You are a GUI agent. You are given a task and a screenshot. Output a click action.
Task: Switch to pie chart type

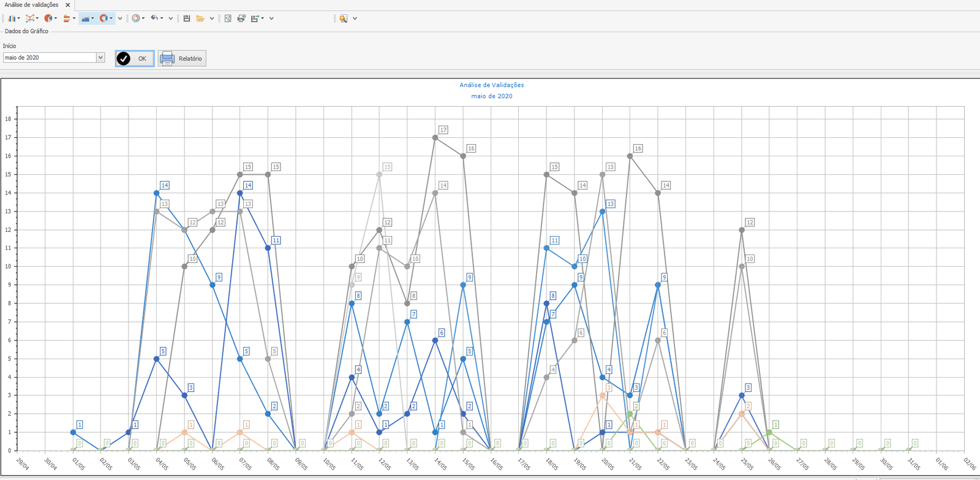(x=48, y=18)
